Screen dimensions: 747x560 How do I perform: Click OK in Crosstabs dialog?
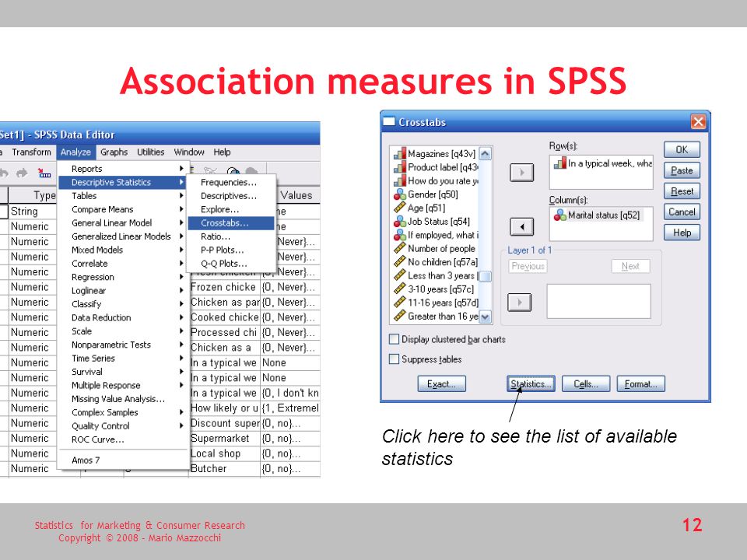point(682,149)
